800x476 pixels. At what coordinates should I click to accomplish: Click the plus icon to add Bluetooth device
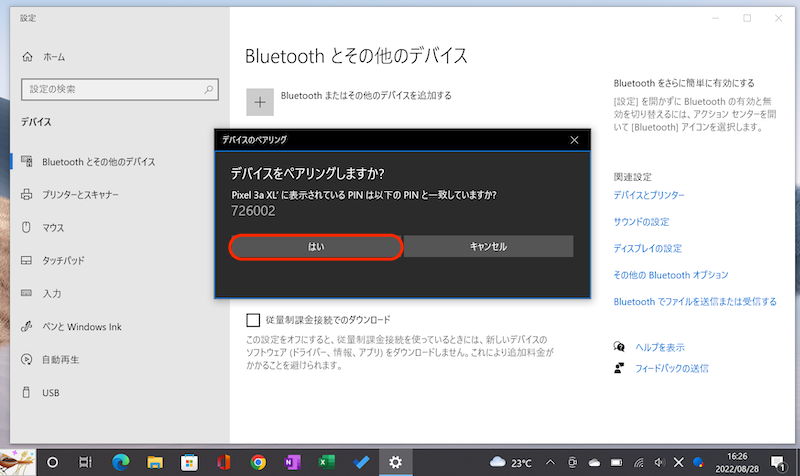(x=260, y=101)
